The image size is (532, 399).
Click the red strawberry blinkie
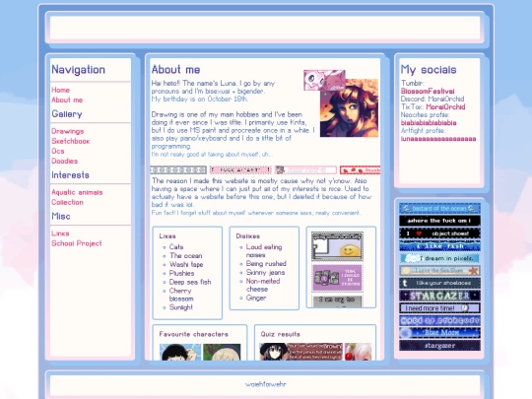(x=360, y=169)
